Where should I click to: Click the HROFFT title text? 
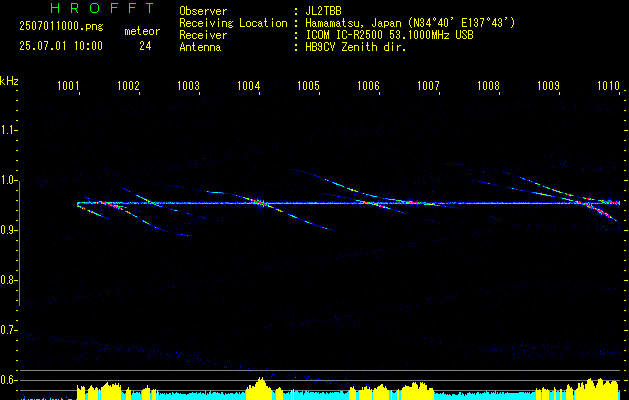point(102,8)
